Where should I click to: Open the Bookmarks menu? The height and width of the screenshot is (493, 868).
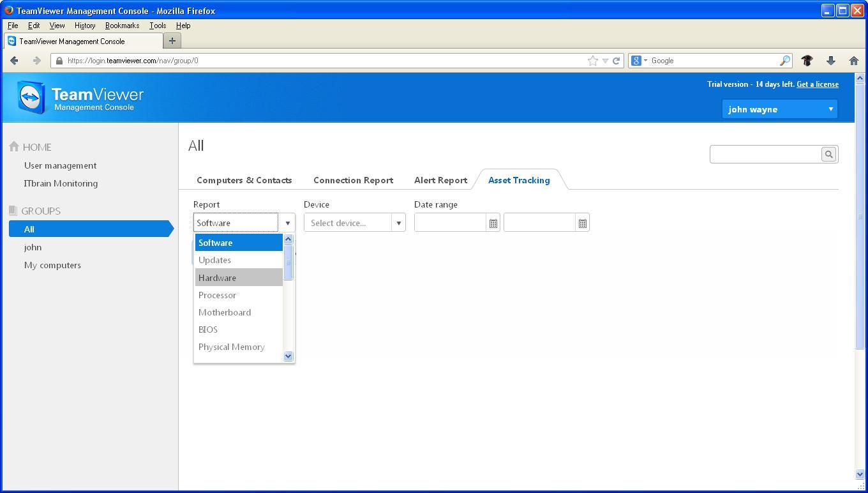pos(122,26)
